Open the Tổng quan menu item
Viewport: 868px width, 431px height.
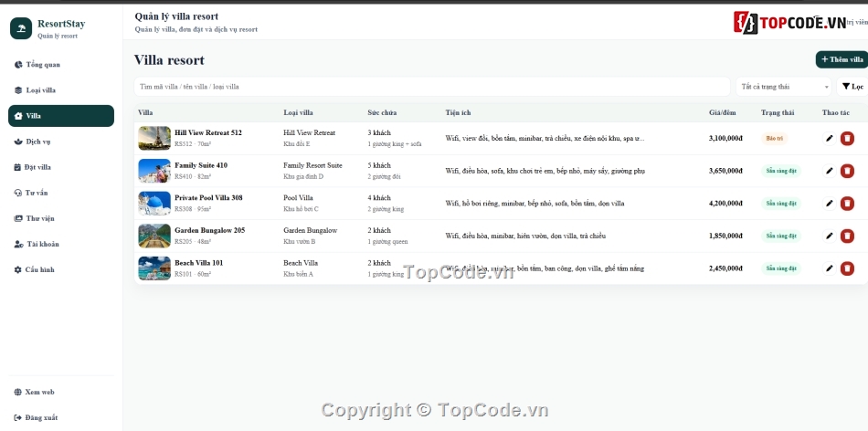pos(61,65)
